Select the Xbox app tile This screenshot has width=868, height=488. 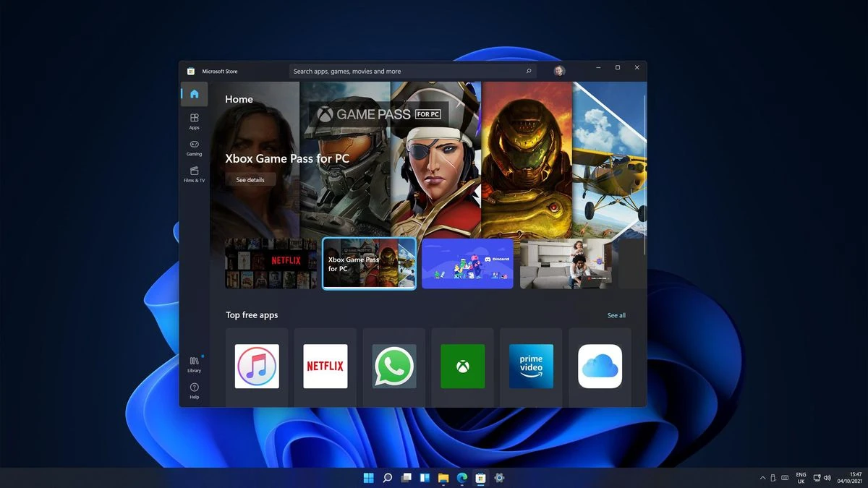point(462,366)
